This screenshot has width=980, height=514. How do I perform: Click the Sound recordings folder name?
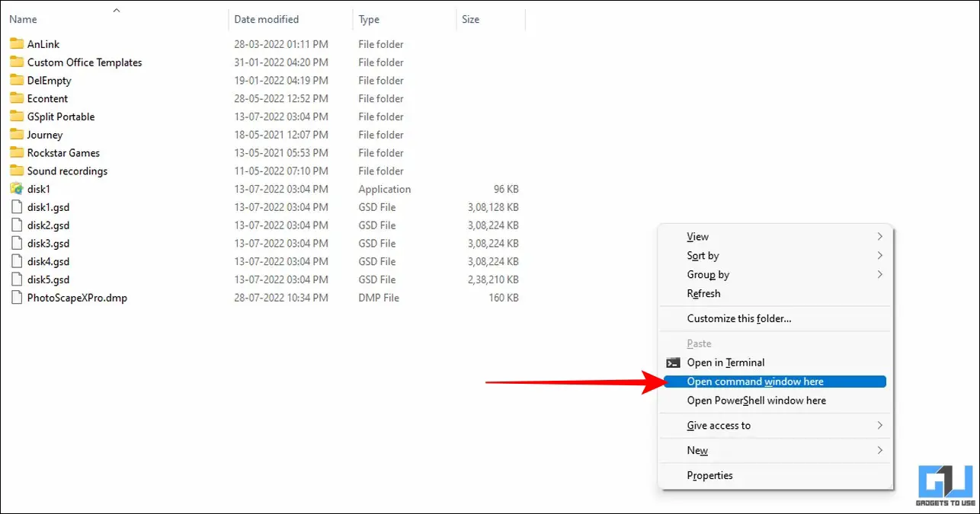click(x=67, y=171)
